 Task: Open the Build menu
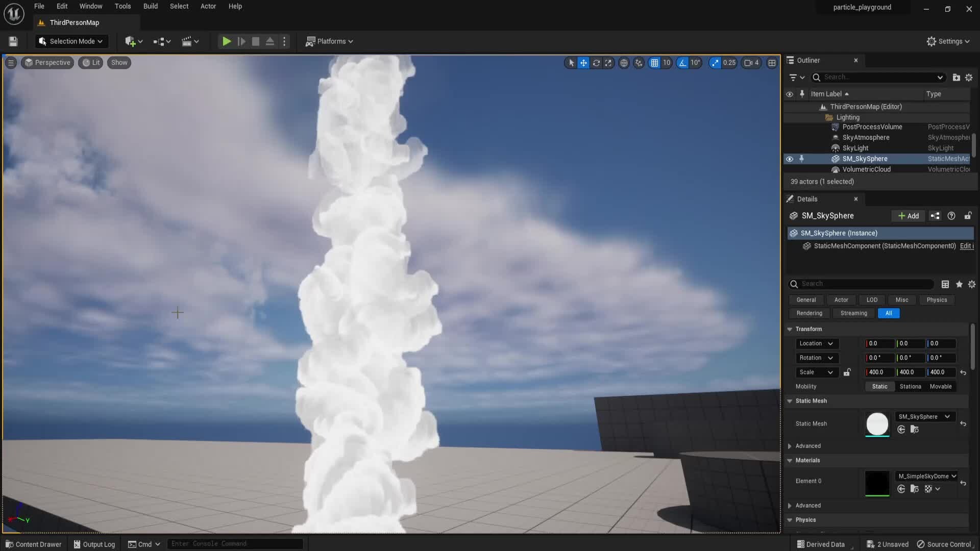click(150, 6)
